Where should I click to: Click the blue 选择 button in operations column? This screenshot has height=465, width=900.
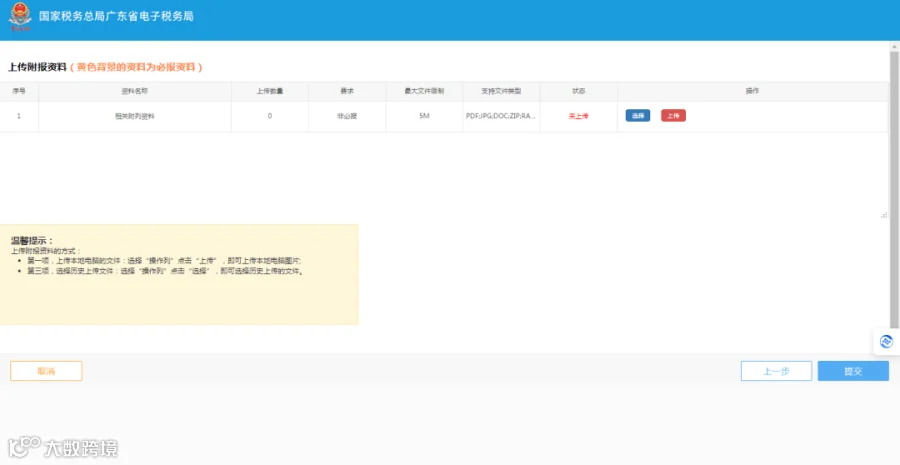click(638, 115)
